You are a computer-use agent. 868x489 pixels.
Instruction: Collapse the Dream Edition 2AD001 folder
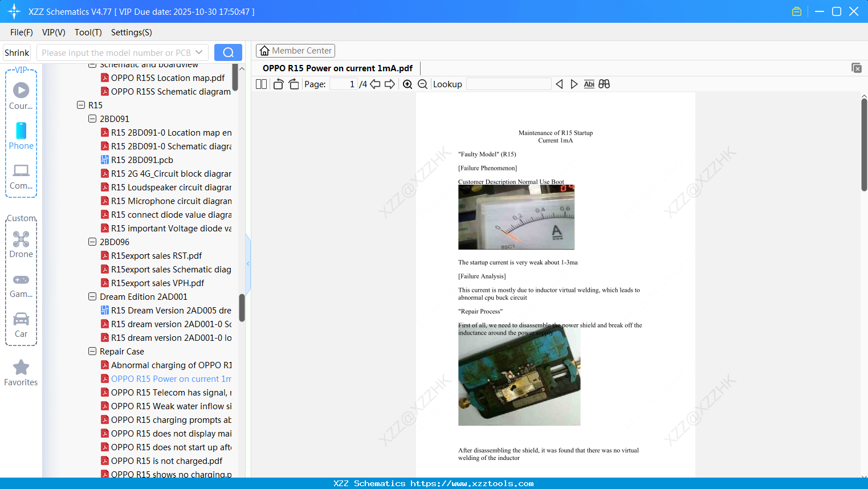[x=92, y=297]
